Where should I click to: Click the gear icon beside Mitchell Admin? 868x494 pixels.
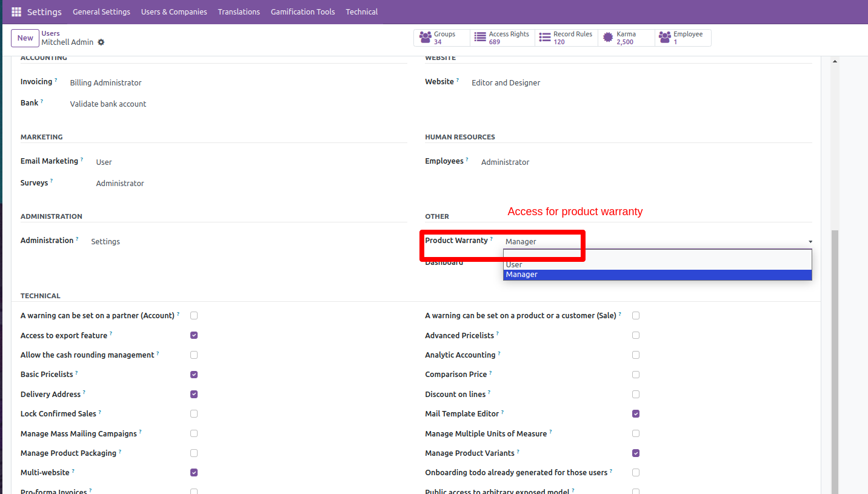tap(101, 42)
